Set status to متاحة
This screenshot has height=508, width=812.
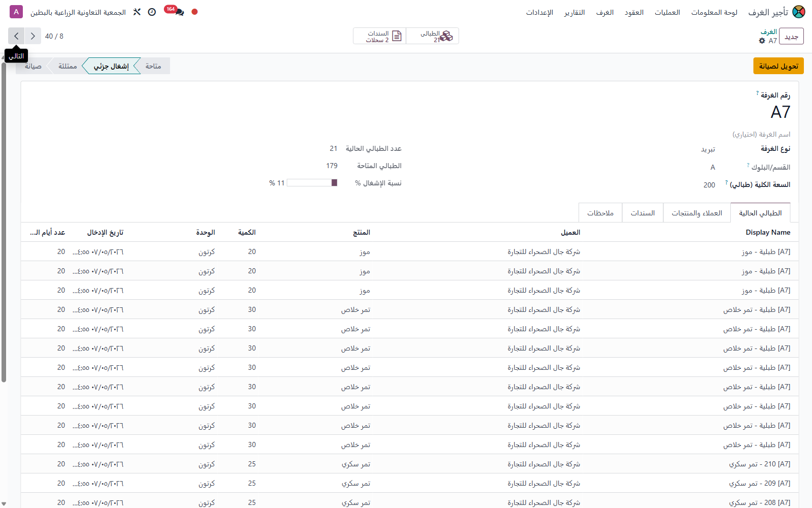[153, 66]
